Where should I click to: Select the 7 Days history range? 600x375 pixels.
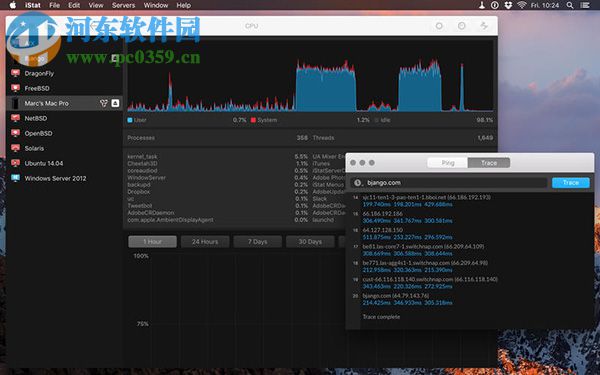(258, 241)
